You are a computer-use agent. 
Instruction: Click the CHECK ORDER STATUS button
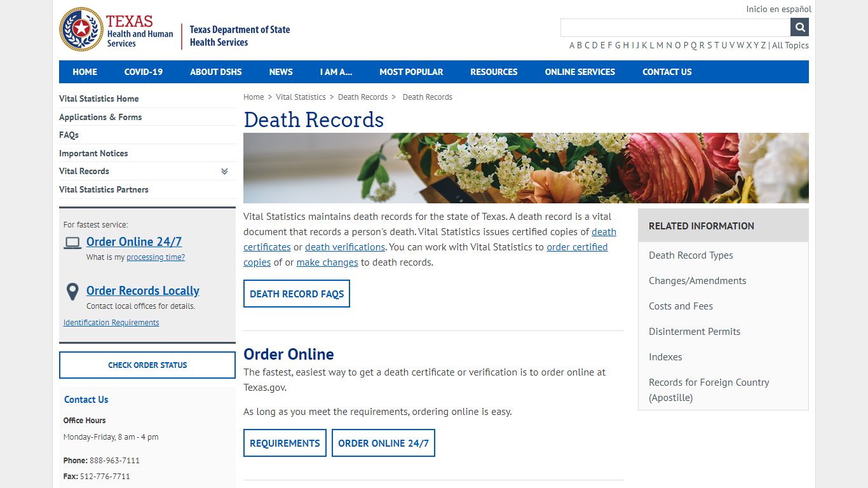[147, 365]
